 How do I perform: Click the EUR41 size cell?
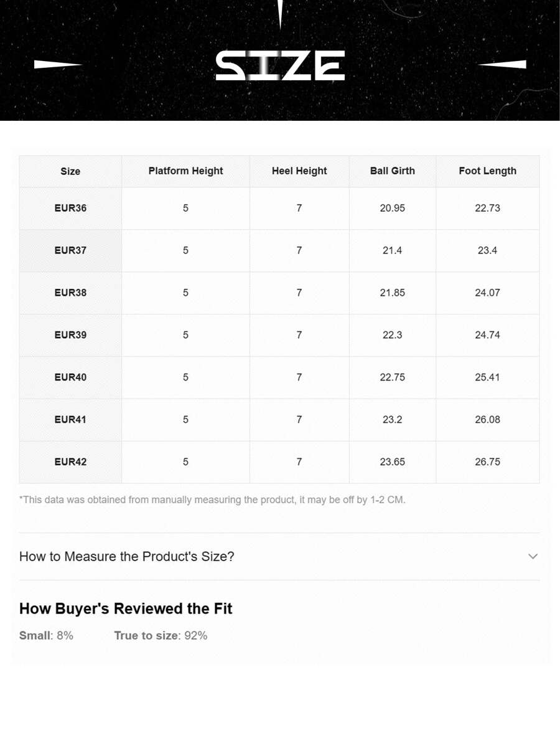[70, 420]
